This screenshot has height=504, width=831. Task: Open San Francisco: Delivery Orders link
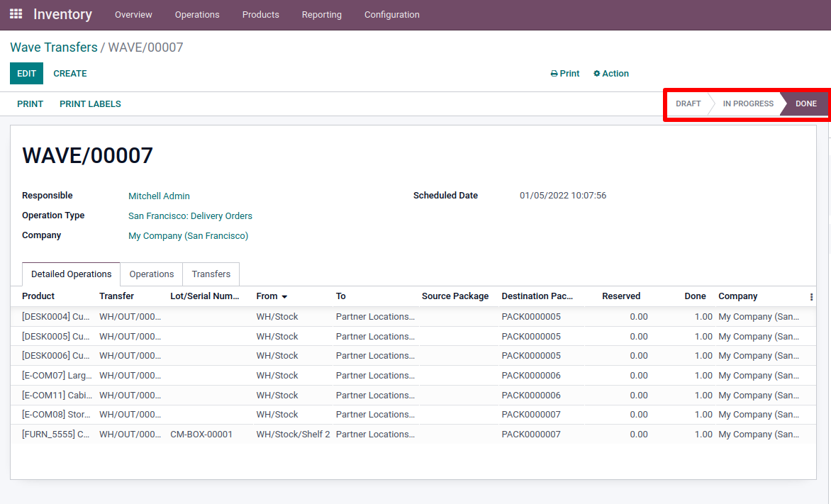pos(190,215)
